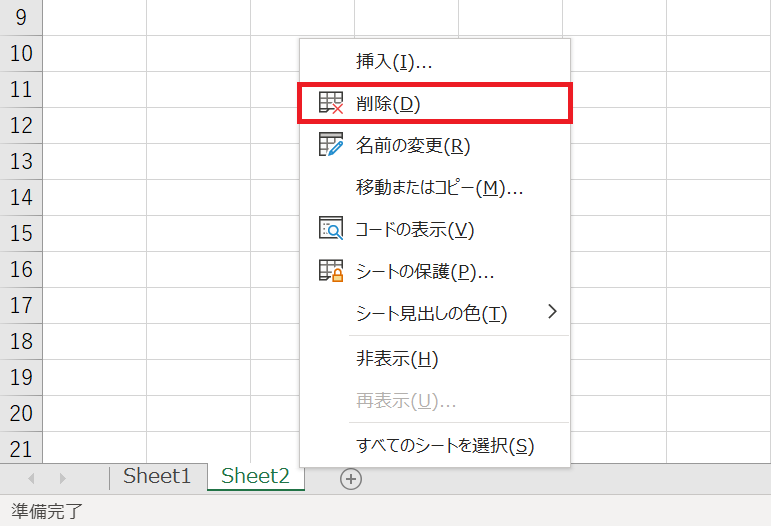
Task: Click the rename sheet pencil icon
Action: [x=331, y=145]
